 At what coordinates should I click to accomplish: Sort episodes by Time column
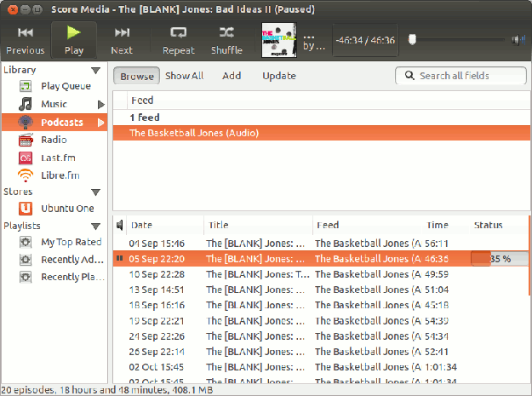coord(446,225)
